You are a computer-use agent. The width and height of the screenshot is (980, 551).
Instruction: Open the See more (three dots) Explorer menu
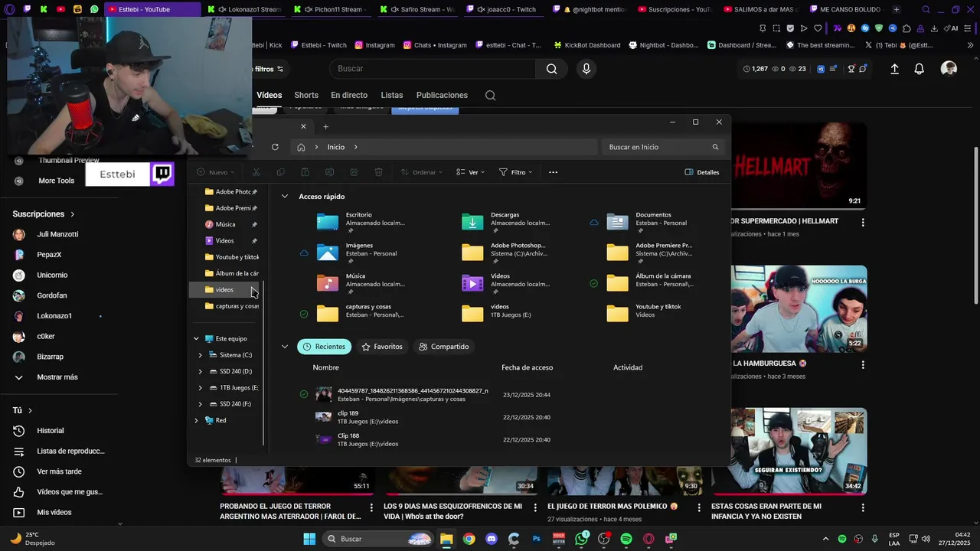pyautogui.click(x=553, y=172)
